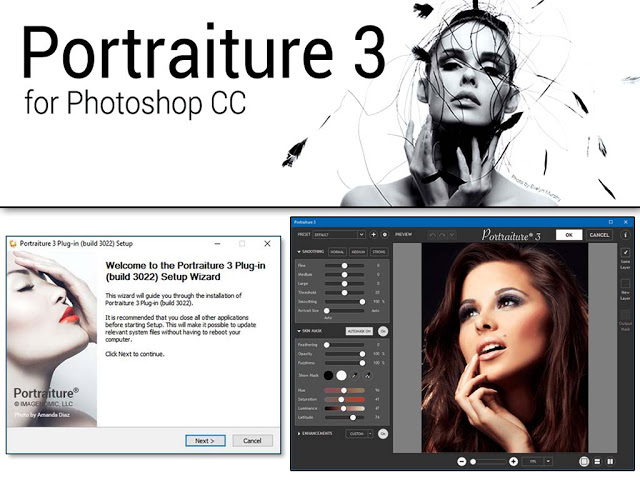Click the Luminance color slider
The height and width of the screenshot is (480, 640).
click(344, 409)
